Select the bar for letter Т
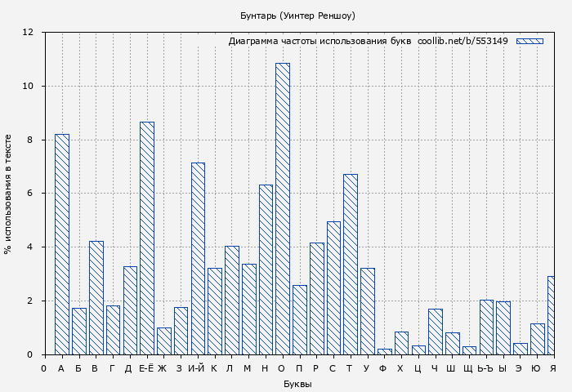The width and height of the screenshot is (572, 392). click(350, 264)
